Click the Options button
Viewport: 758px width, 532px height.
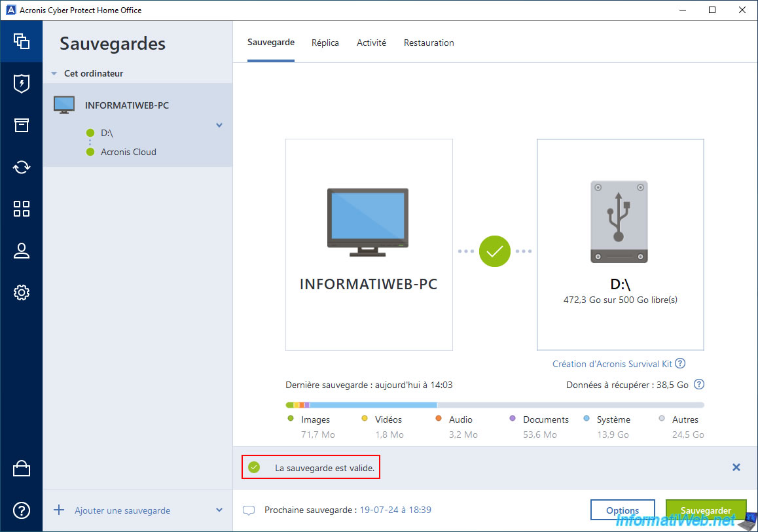pyautogui.click(x=623, y=510)
